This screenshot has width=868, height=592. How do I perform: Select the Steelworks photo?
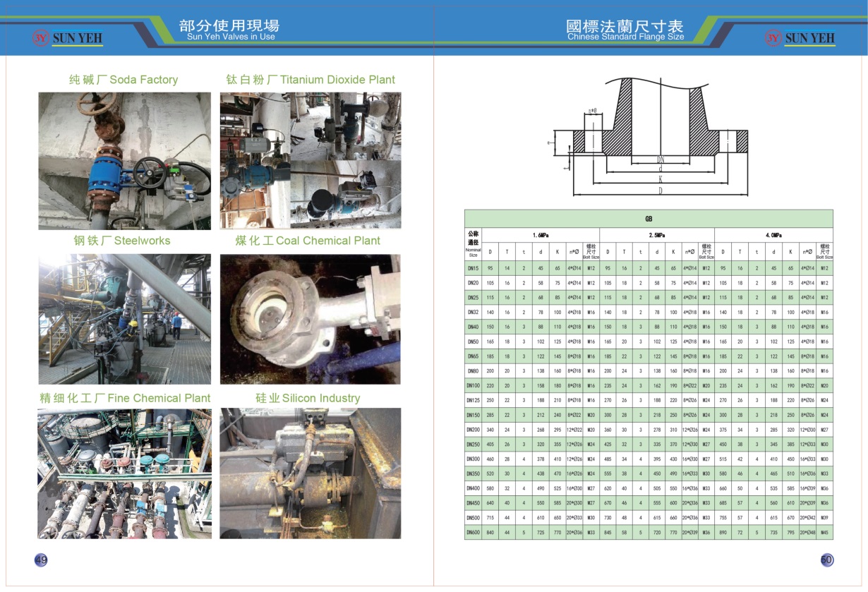coord(124,319)
